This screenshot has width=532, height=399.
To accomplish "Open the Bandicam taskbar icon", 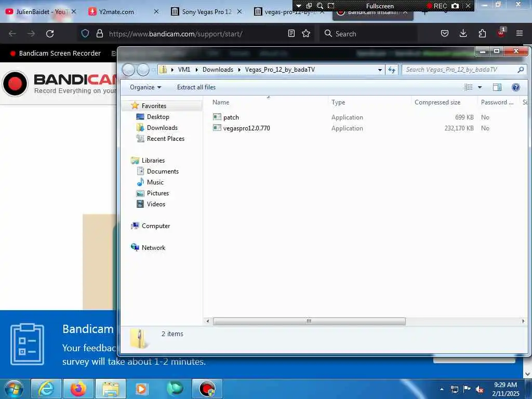I will (207, 389).
